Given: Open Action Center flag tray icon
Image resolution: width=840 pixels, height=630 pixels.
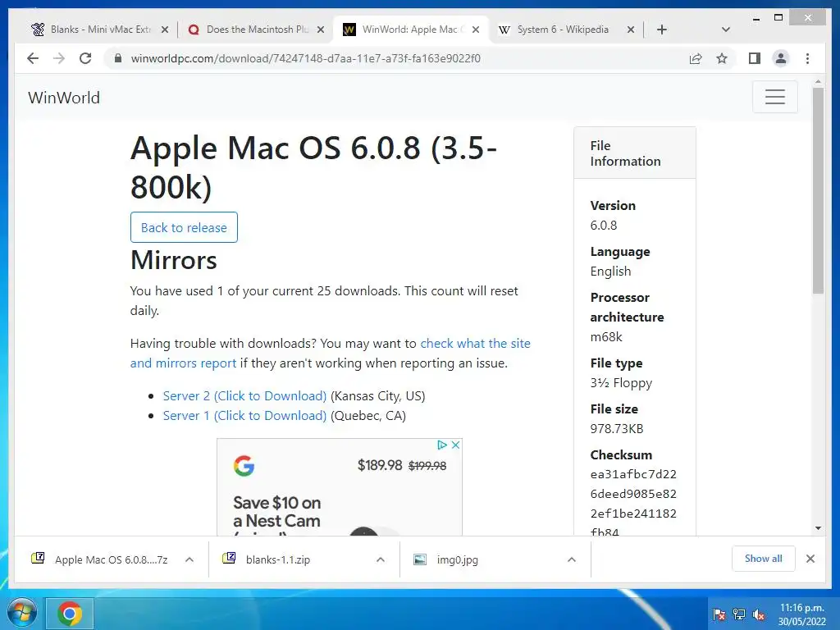Looking at the screenshot, I should click(719, 614).
